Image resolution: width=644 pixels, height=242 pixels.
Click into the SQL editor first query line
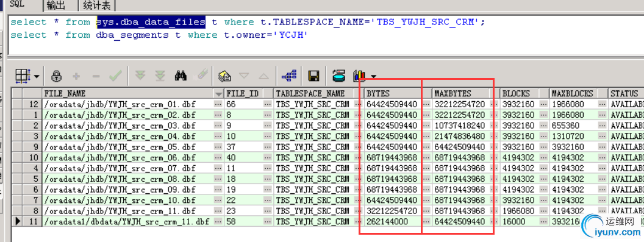click(x=248, y=22)
